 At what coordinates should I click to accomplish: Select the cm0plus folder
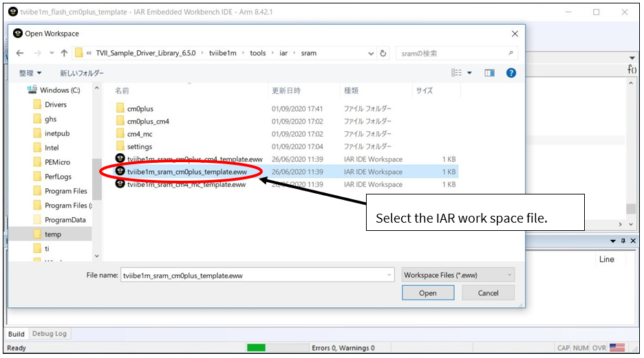coord(140,109)
